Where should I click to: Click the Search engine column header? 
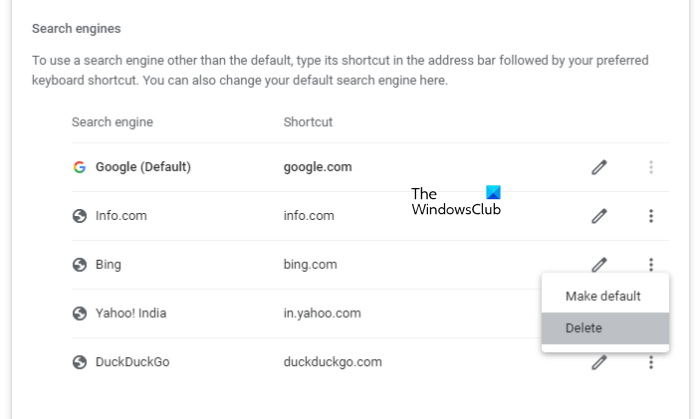tap(112, 122)
